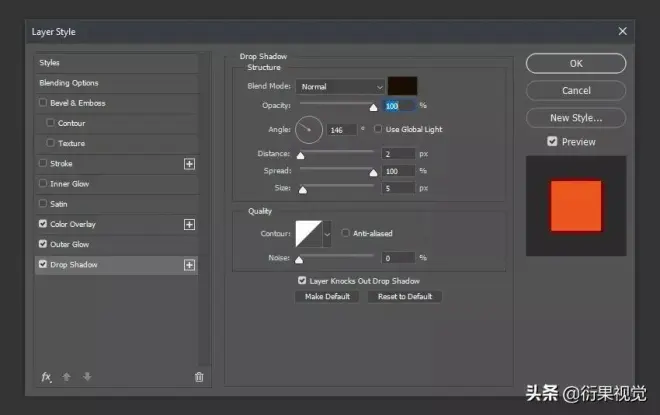
Task: Select the Satin effect row
Action: point(117,204)
